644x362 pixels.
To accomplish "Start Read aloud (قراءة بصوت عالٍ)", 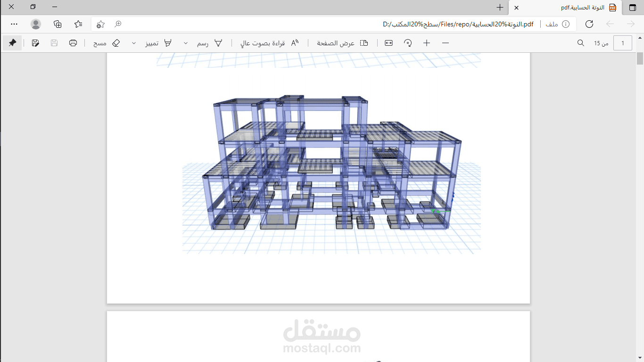I will coord(270,43).
